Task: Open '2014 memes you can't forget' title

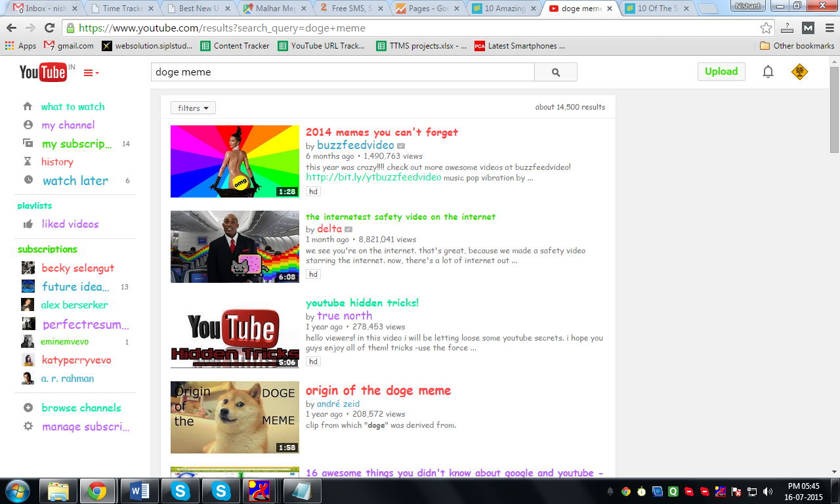Action: pos(382,133)
